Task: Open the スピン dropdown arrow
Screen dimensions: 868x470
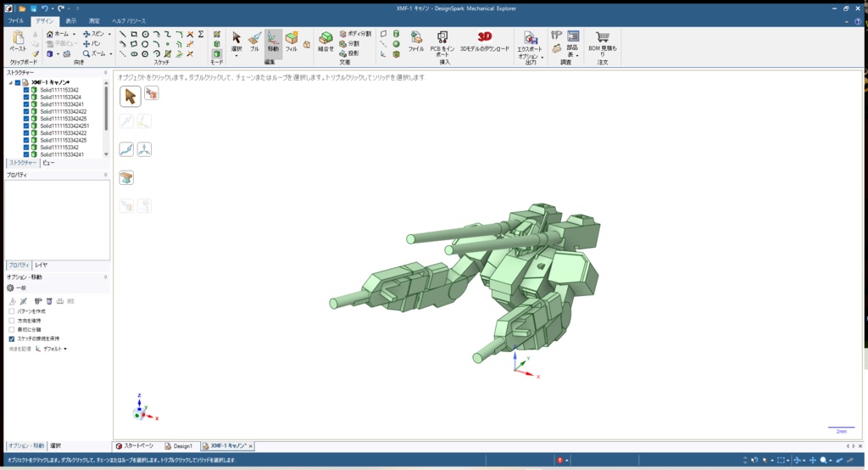Action: pyautogui.click(x=109, y=35)
